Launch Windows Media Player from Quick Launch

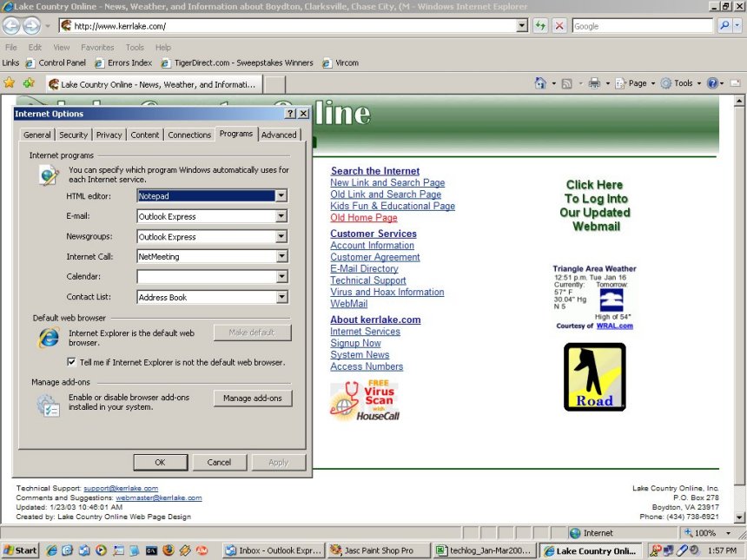coord(101,550)
